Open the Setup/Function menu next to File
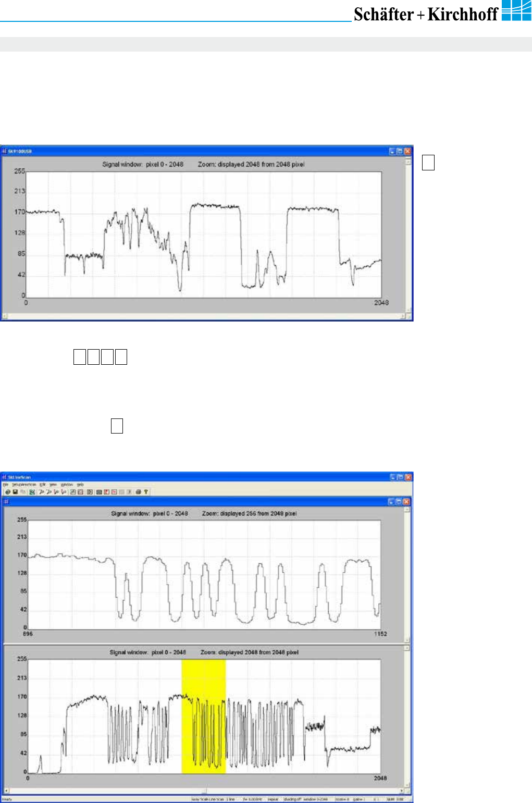 pos(24,485)
